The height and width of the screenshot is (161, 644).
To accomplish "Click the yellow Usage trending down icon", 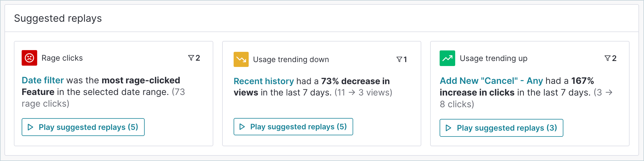I will [241, 59].
